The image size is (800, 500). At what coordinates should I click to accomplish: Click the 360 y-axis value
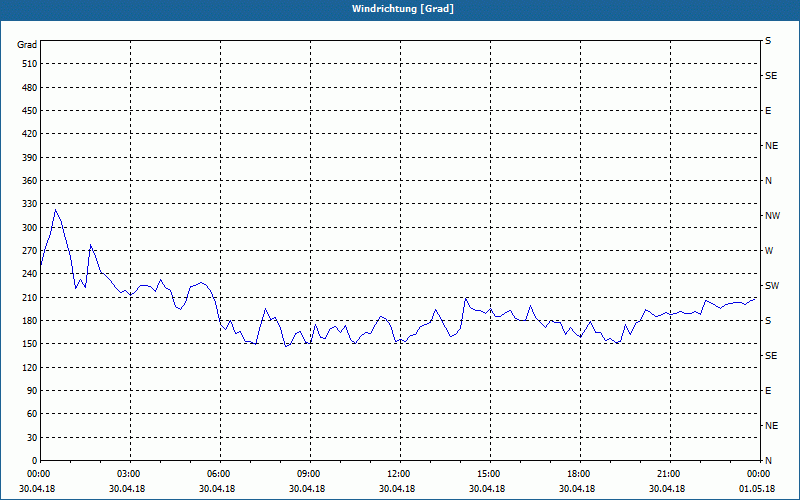(x=30, y=181)
